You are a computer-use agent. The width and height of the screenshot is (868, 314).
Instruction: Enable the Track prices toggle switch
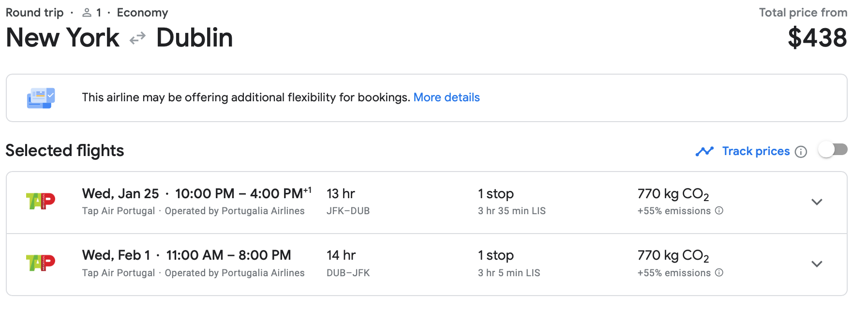pos(833,150)
